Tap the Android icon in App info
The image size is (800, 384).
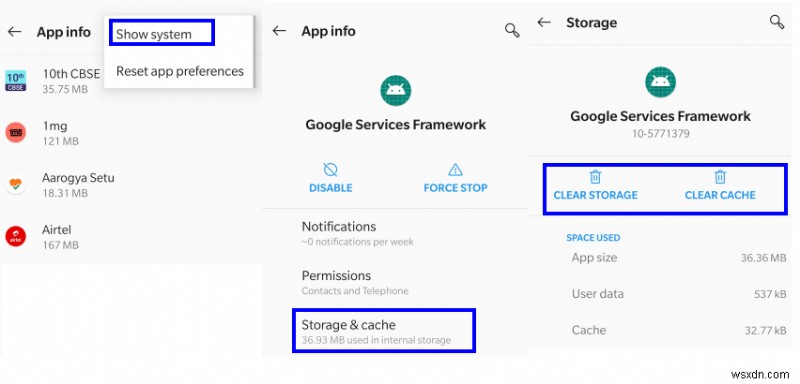(395, 90)
